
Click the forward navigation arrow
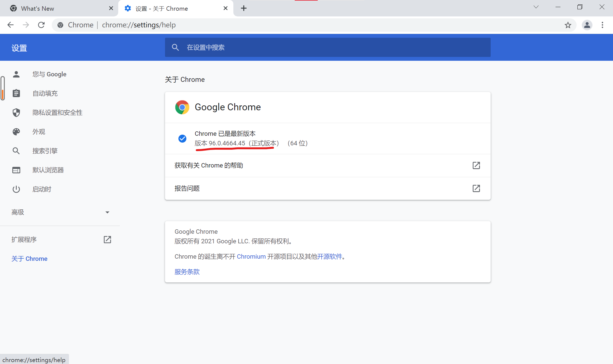click(x=26, y=25)
